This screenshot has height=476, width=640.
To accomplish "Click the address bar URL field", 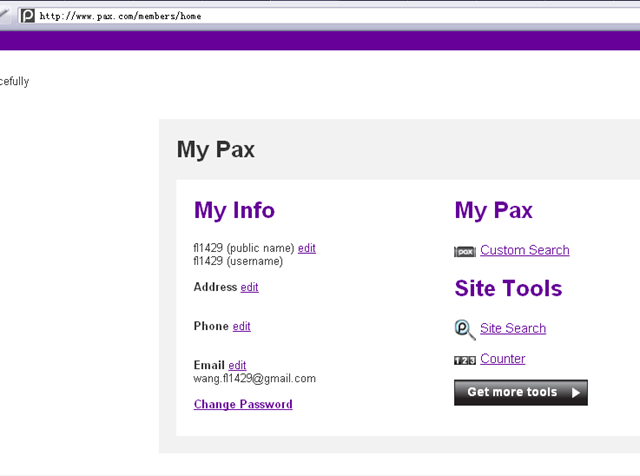I will [x=329, y=16].
